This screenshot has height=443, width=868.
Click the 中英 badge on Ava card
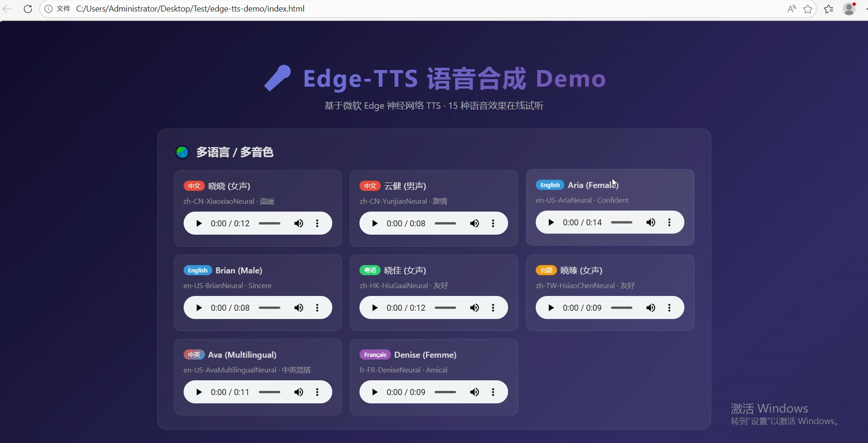pos(194,355)
